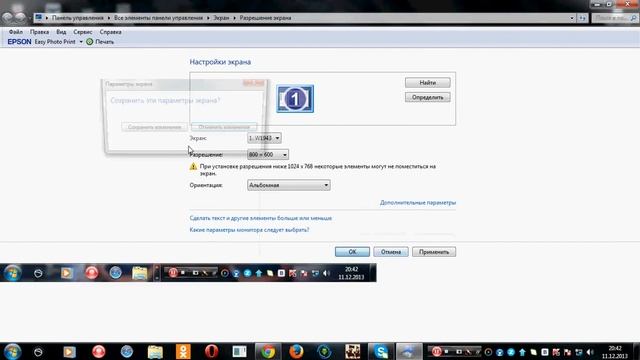Open the globe browser icon on bottom taskbar

[127, 351]
